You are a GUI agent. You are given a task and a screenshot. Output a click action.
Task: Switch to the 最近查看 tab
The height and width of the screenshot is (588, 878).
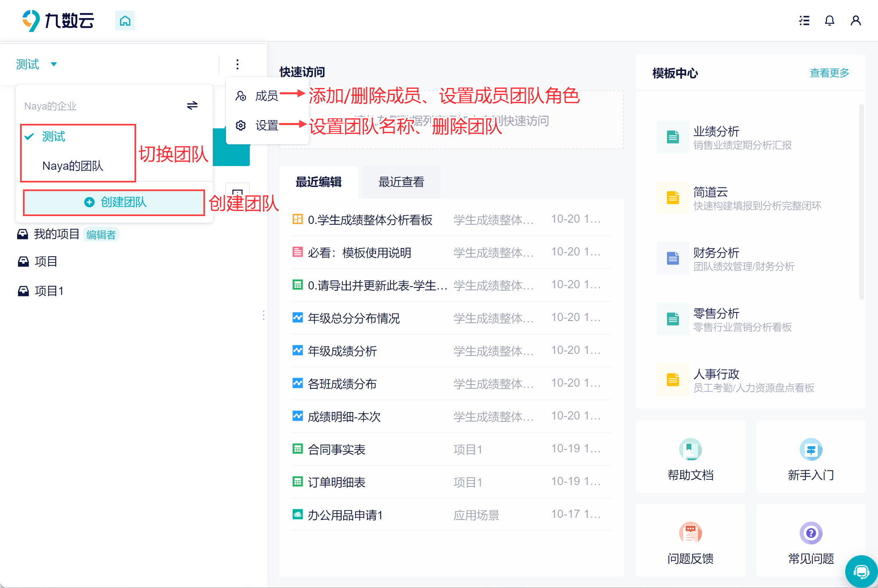click(401, 182)
